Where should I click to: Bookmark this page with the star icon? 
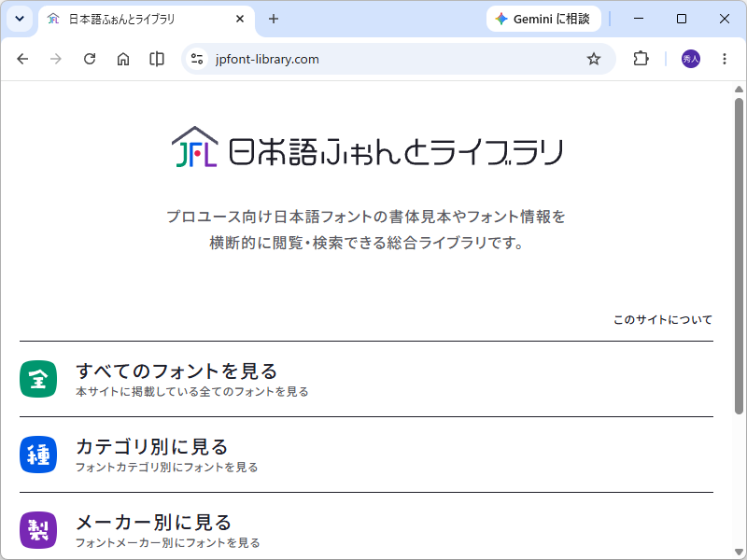pyautogui.click(x=594, y=59)
